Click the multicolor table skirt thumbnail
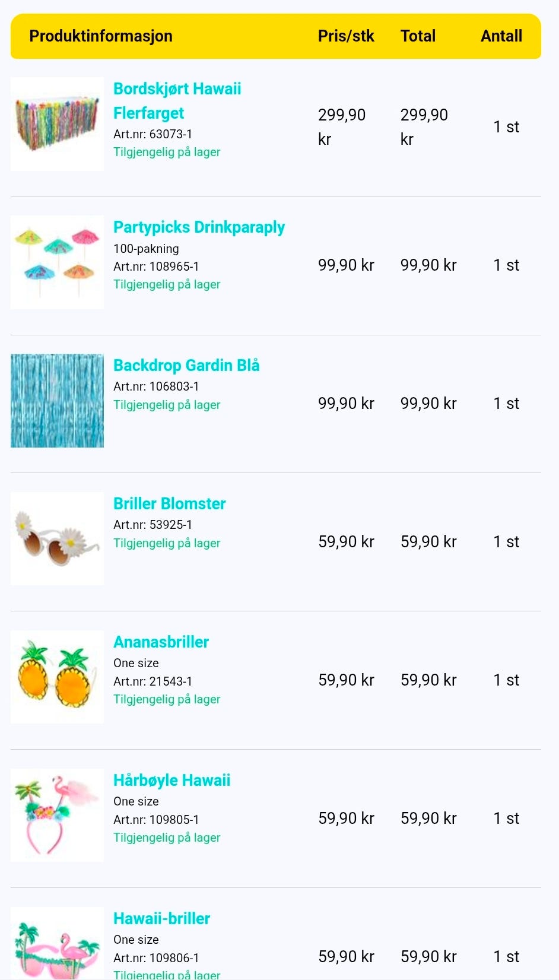The image size is (559, 980). click(x=57, y=124)
